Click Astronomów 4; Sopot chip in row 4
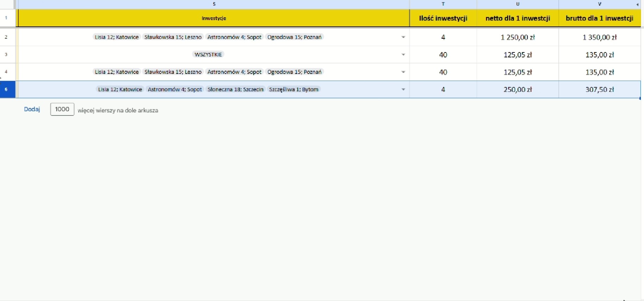644x301 pixels. pyautogui.click(x=234, y=72)
